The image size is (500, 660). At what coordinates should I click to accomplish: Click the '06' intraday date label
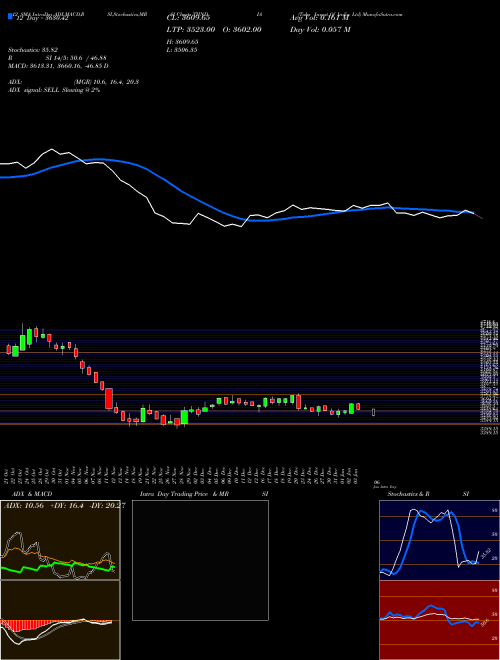click(377, 482)
